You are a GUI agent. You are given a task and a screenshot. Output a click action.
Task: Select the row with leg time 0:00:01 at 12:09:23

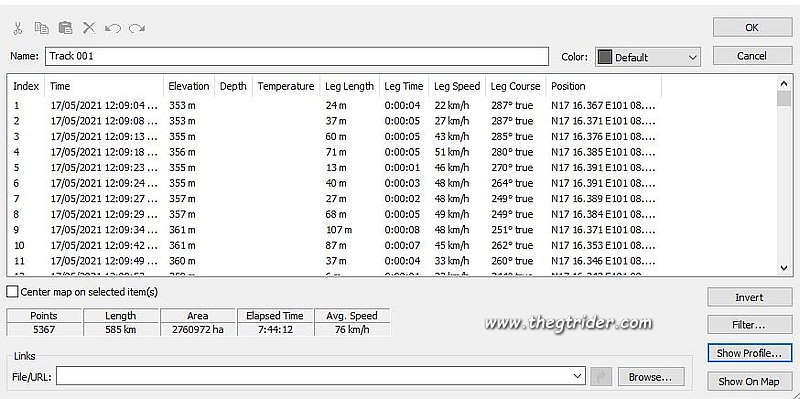(x=335, y=167)
